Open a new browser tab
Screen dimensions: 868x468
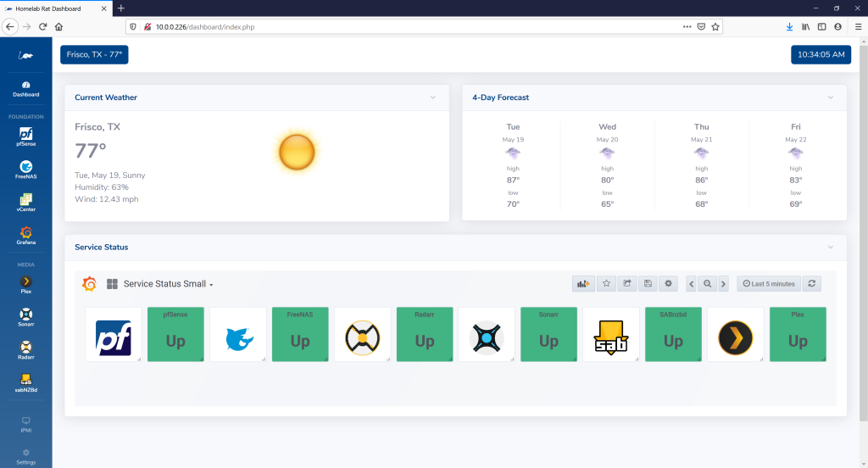click(x=121, y=8)
